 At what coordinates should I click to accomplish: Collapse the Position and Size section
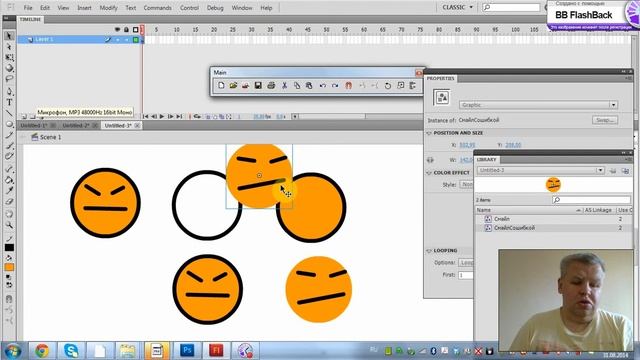(x=429, y=133)
